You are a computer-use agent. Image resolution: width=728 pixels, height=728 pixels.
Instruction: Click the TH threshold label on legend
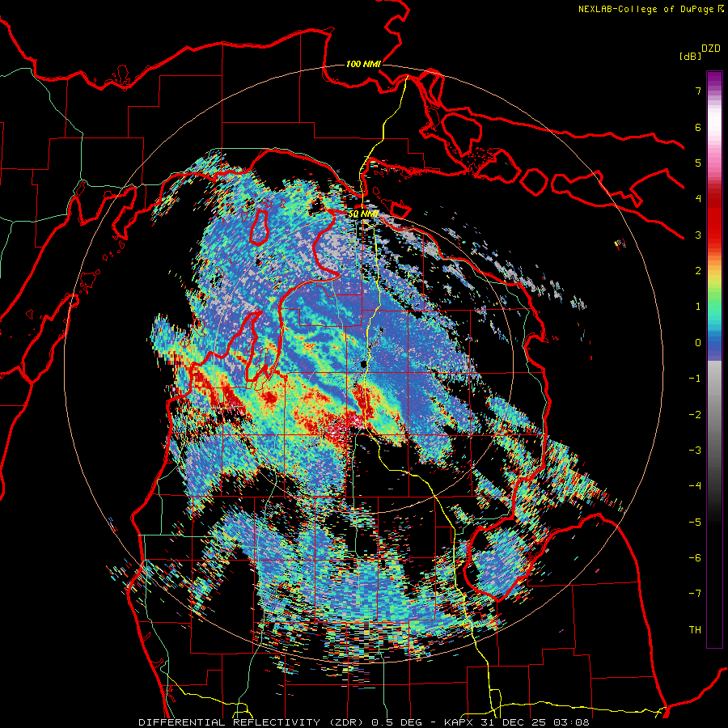[x=695, y=630]
